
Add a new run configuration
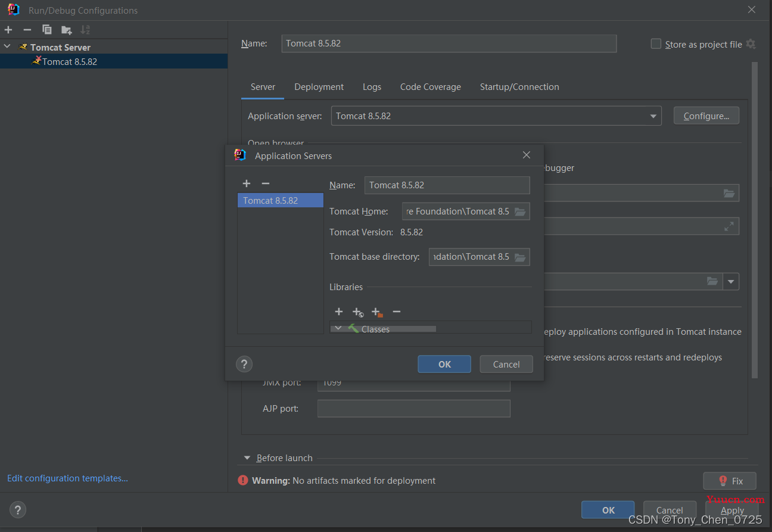click(8, 30)
